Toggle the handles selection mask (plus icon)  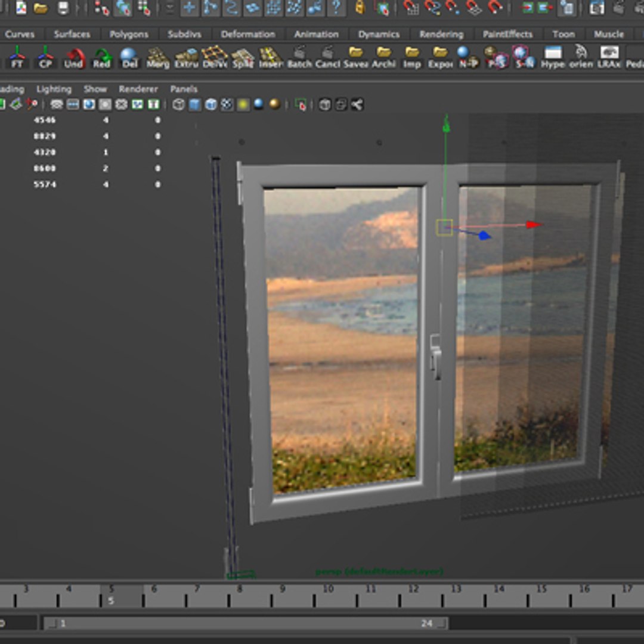190,8
